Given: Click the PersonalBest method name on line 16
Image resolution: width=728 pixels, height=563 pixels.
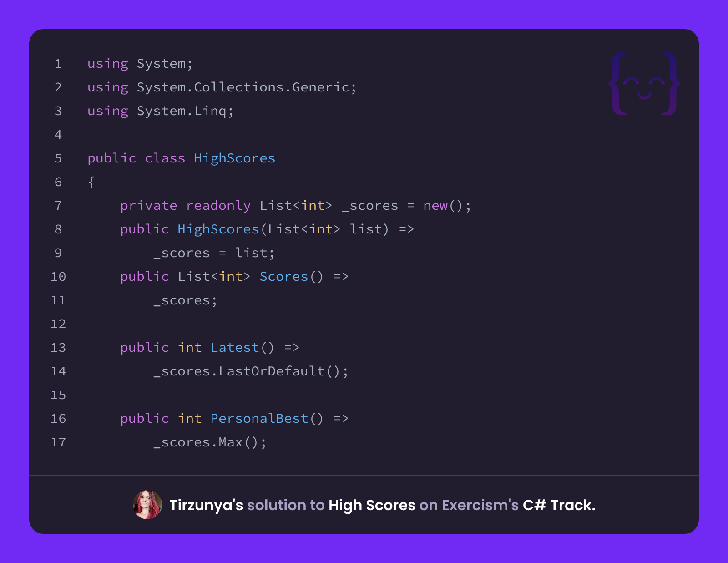Looking at the screenshot, I should coord(259,419).
